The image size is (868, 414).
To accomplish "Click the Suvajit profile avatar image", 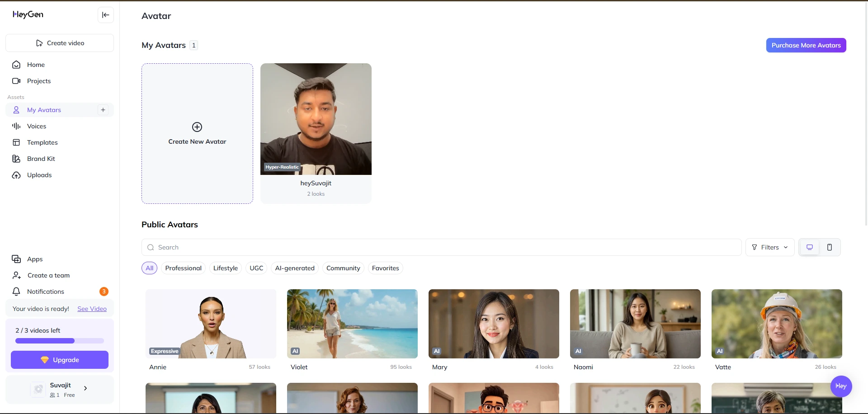I will [38, 389].
